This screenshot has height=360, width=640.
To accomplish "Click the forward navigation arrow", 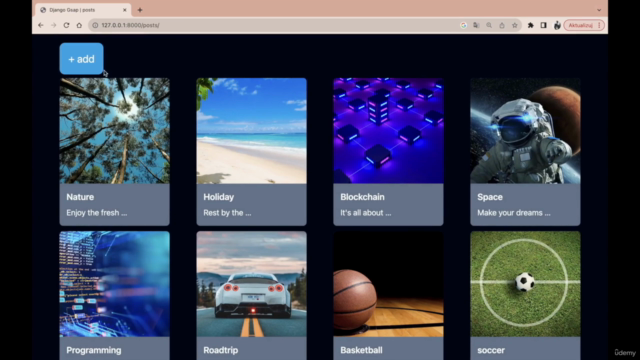I will [x=53, y=25].
